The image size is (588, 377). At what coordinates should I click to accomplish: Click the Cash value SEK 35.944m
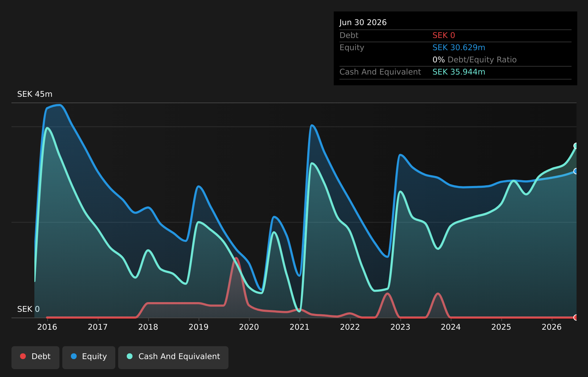coord(459,72)
